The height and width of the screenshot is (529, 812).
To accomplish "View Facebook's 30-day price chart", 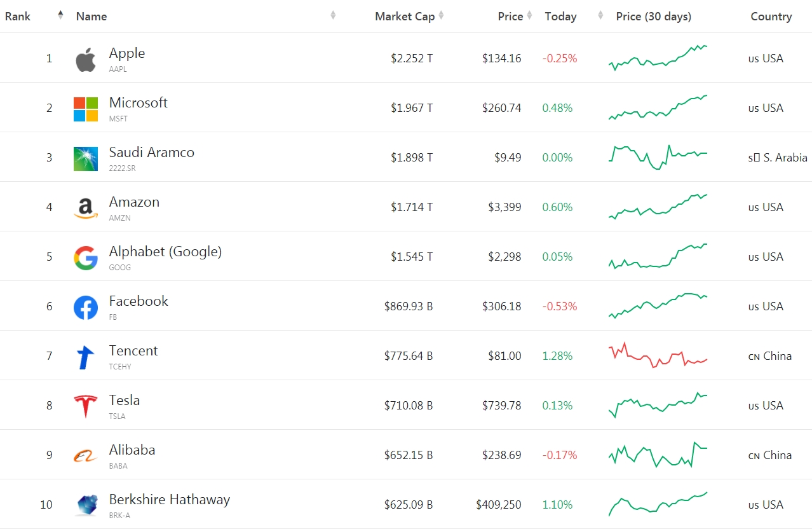I will [x=658, y=306].
